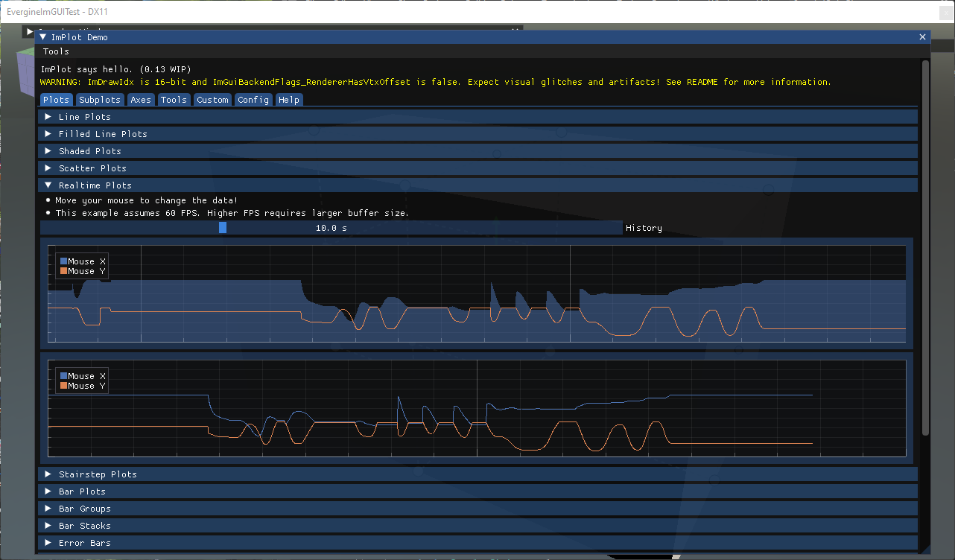
Task: Switch to the Subplots tab
Action: 100,100
